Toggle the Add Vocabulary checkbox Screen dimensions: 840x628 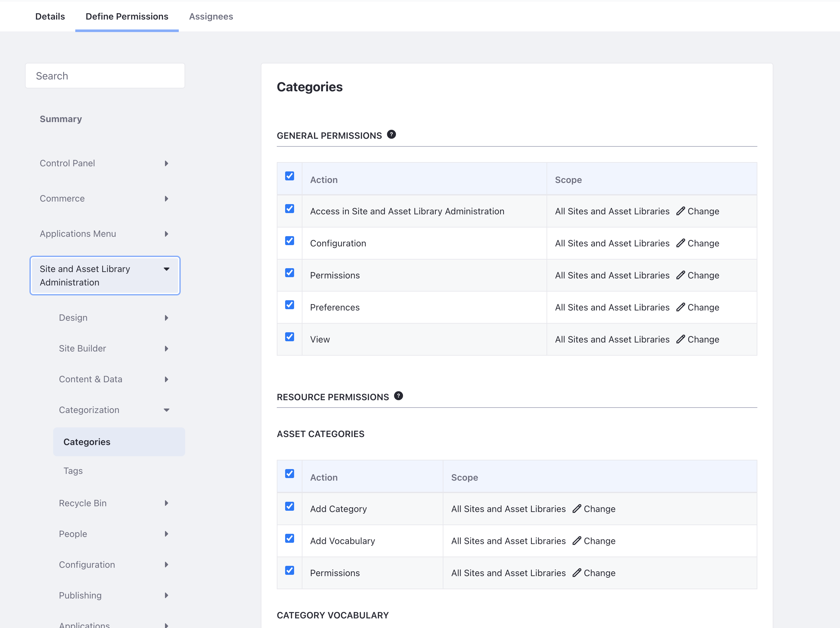pos(289,538)
